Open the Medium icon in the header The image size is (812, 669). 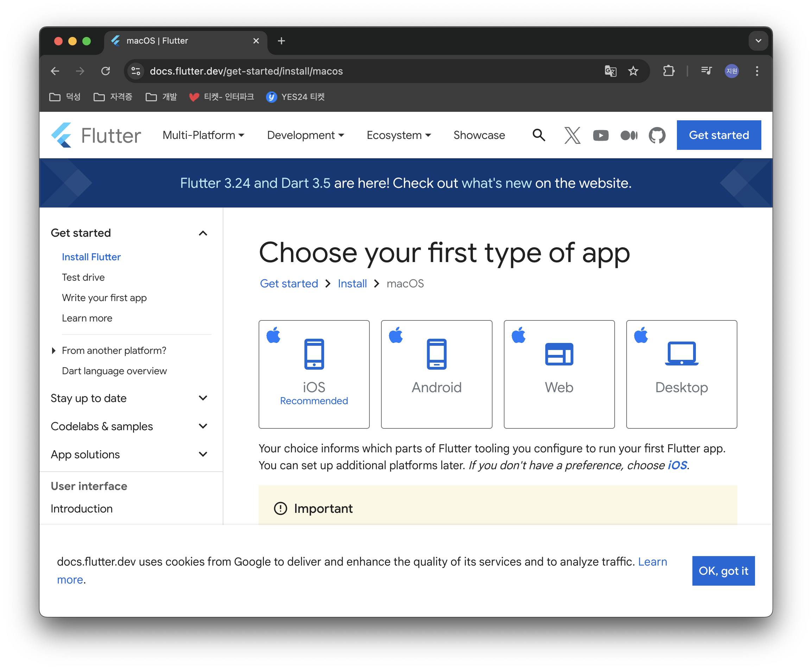pos(629,135)
